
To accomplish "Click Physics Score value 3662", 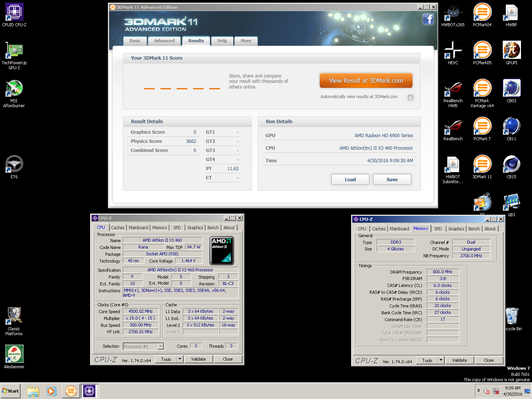I will (x=191, y=141).
